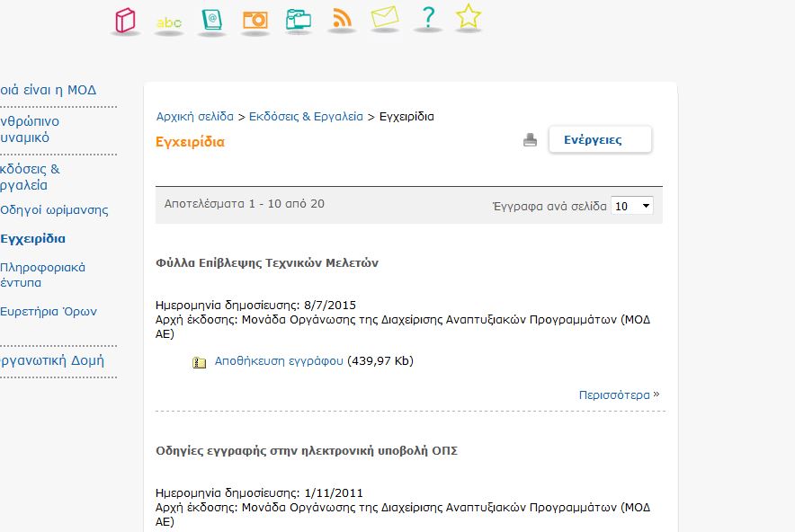Open the contact address book icon
Image resolution: width=795 pixels, height=532 pixels.
[x=211, y=21]
